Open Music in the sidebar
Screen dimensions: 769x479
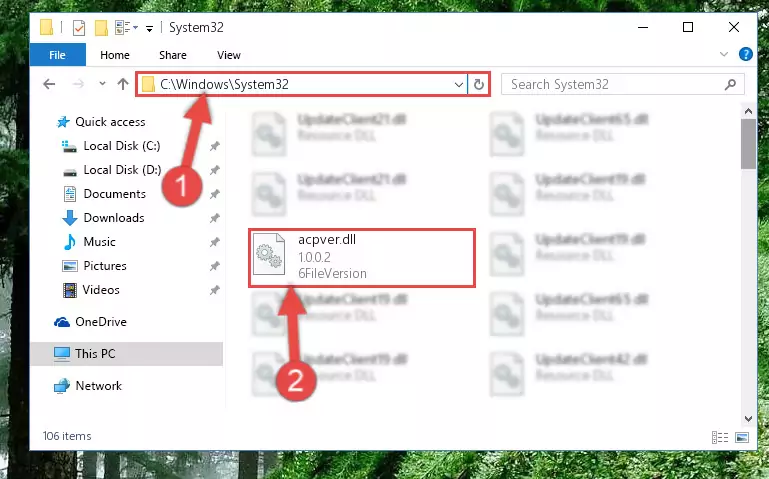click(100, 242)
